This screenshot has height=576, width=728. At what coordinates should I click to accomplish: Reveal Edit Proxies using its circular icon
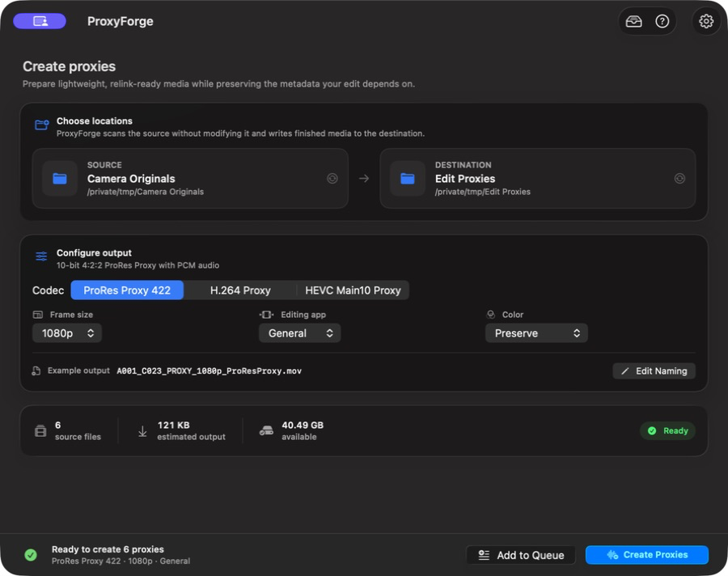tap(679, 178)
